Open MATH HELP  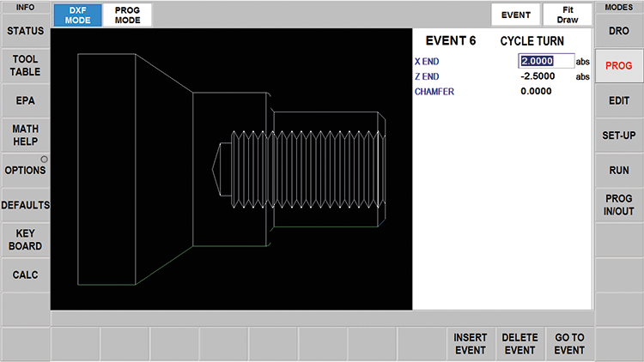click(x=26, y=135)
